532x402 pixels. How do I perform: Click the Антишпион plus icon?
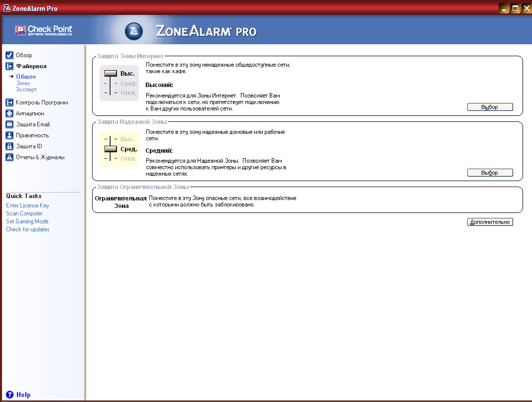pyautogui.click(x=9, y=113)
